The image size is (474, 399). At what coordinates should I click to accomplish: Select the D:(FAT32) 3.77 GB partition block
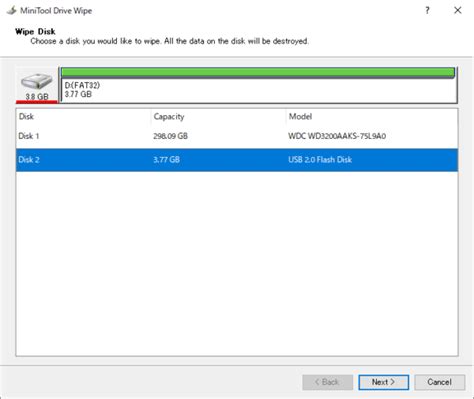(258, 85)
